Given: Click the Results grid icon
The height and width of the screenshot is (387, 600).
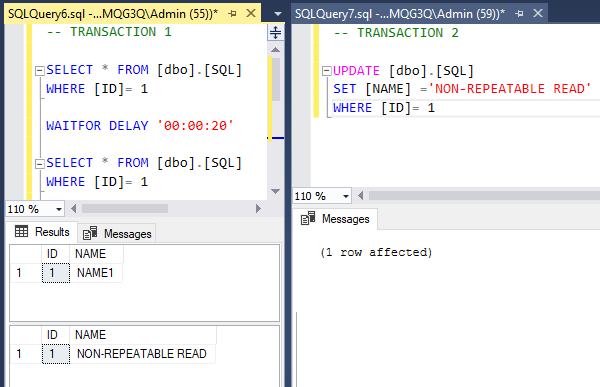Looking at the screenshot, I should tap(21, 232).
